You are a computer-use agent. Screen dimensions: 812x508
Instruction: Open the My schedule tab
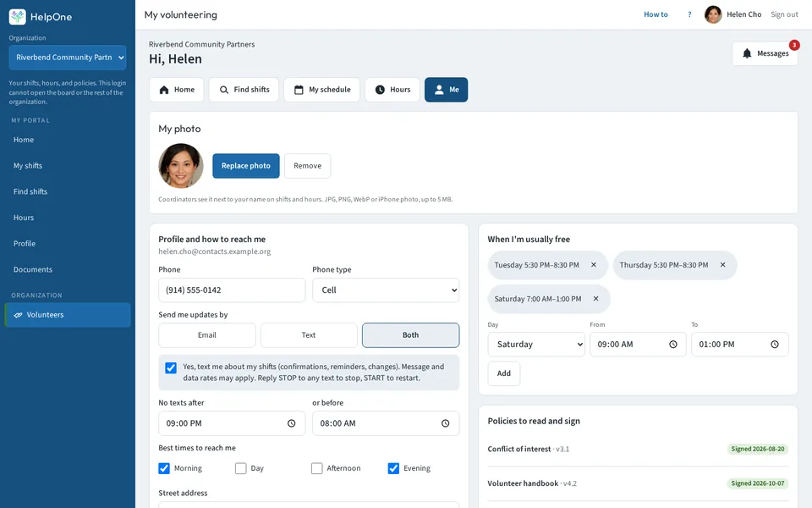click(322, 90)
